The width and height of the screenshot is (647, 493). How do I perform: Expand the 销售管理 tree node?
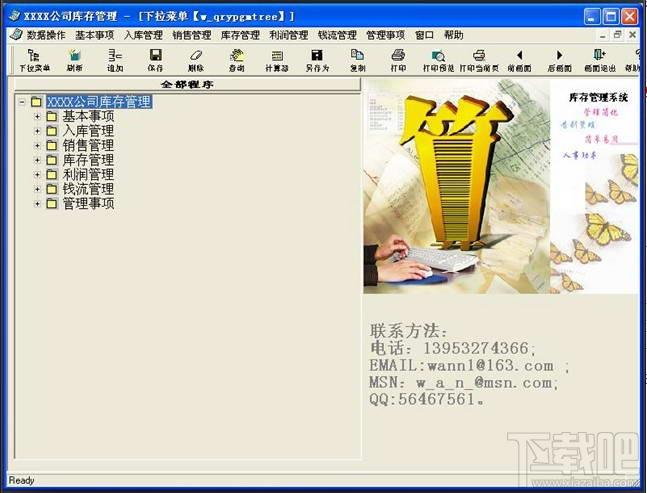[37, 146]
